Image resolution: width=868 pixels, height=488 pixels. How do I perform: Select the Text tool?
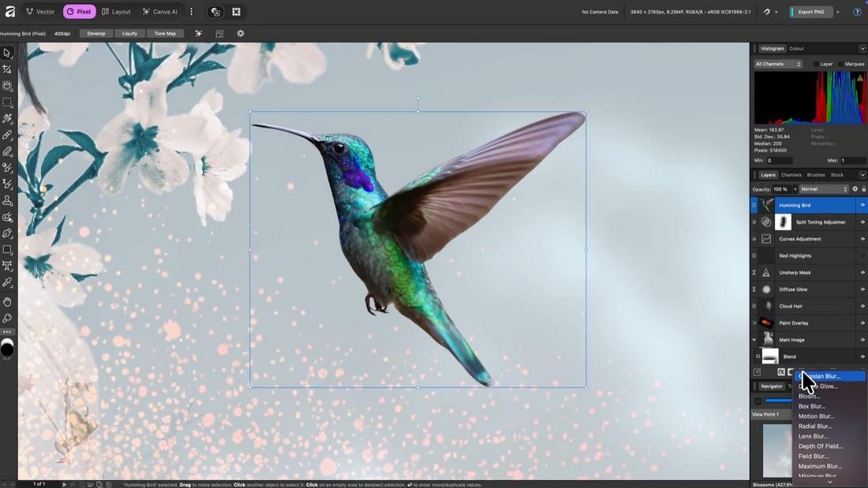point(7,266)
